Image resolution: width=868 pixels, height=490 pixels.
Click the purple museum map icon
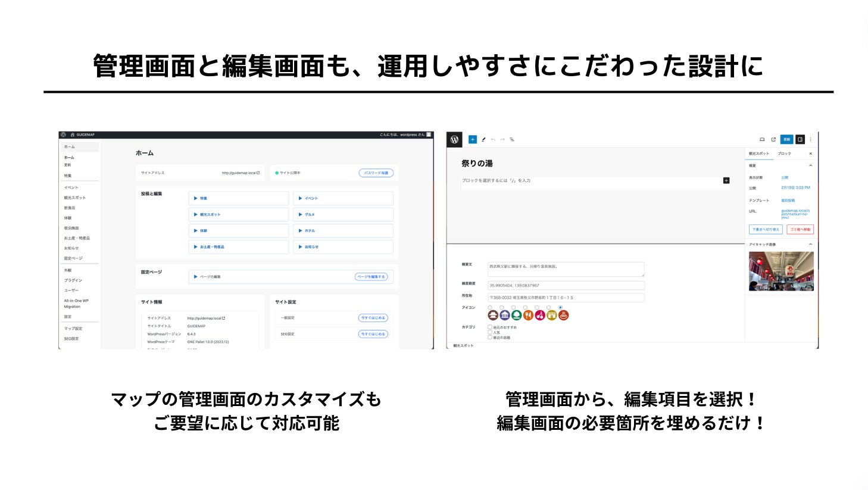pos(505,316)
